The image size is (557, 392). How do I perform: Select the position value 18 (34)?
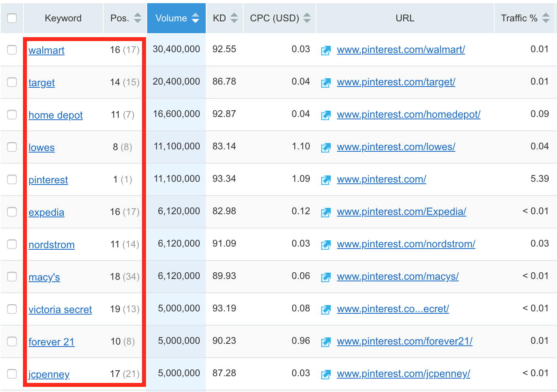[x=125, y=277]
